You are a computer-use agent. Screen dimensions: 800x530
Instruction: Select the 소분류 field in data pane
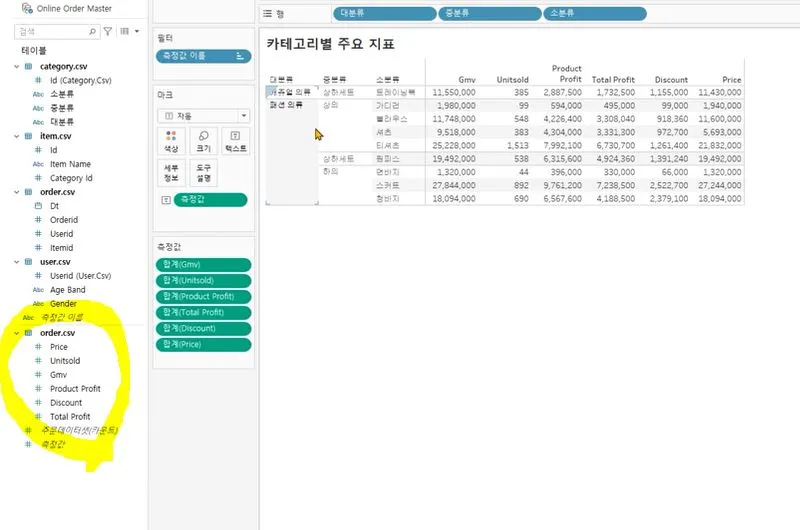[62, 94]
